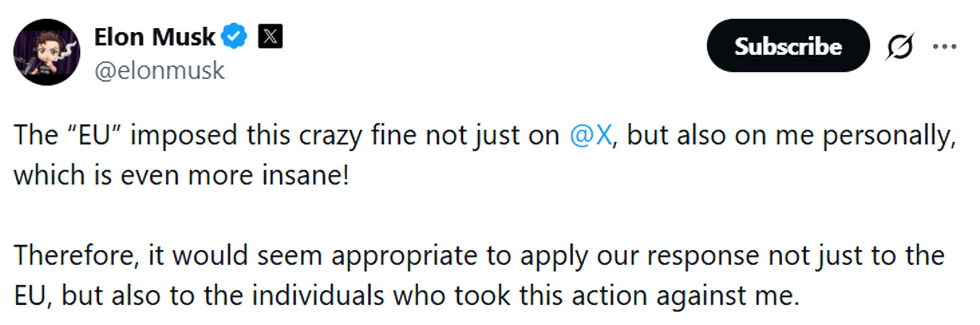This screenshot has width=980, height=325.
Task: Open Elon Musk's profile avatar
Action: coord(46,52)
